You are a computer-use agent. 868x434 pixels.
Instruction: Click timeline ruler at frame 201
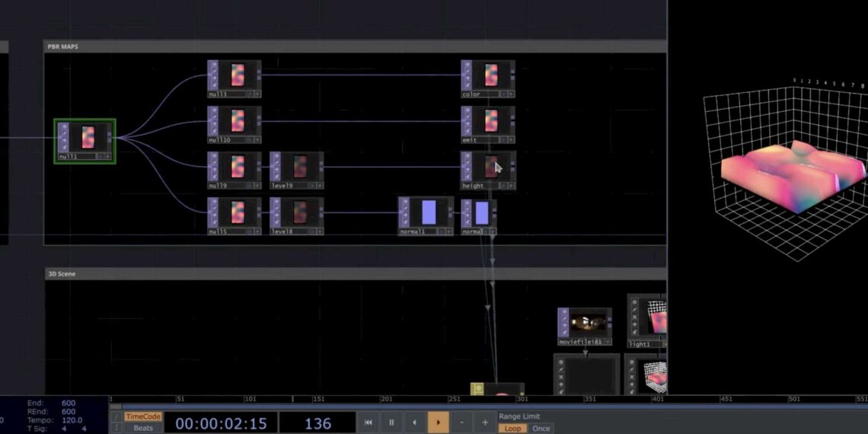(x=386, y=399)
